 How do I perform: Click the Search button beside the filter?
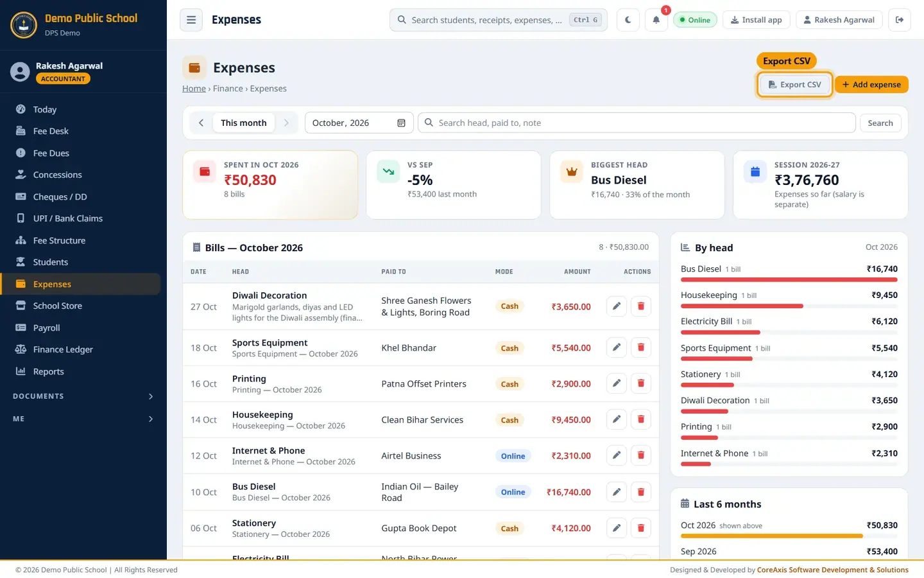(x=880, y=123)
